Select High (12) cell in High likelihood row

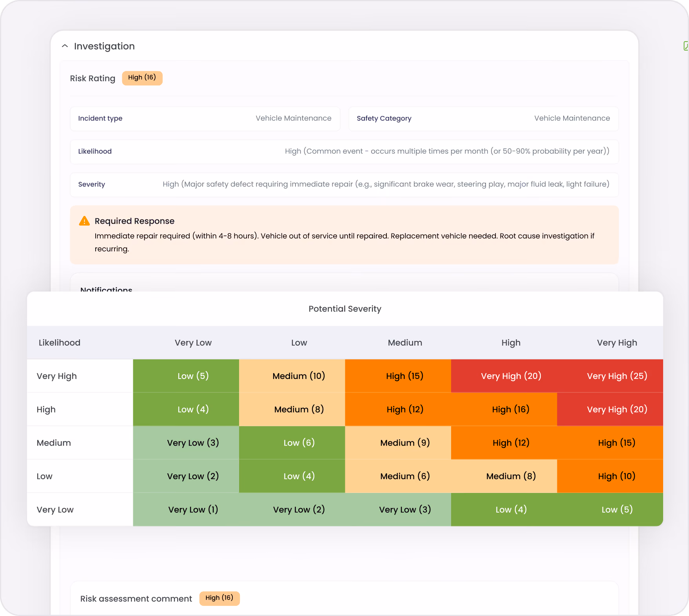click(398, 409)
